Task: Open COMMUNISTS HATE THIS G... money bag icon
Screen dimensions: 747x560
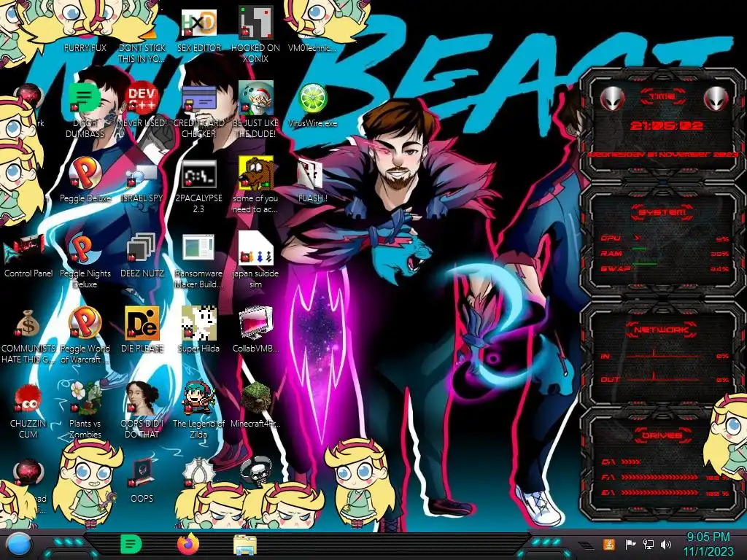Action: [x=28, y=324]
